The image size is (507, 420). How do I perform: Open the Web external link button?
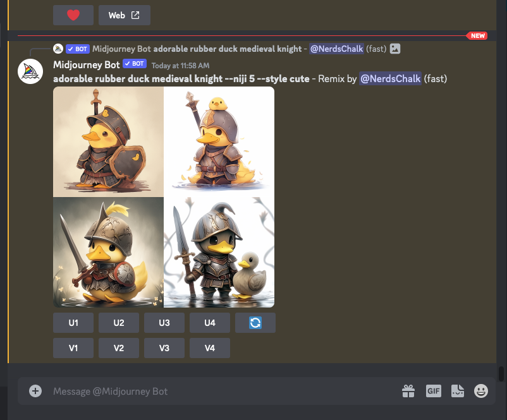point(125,15)
